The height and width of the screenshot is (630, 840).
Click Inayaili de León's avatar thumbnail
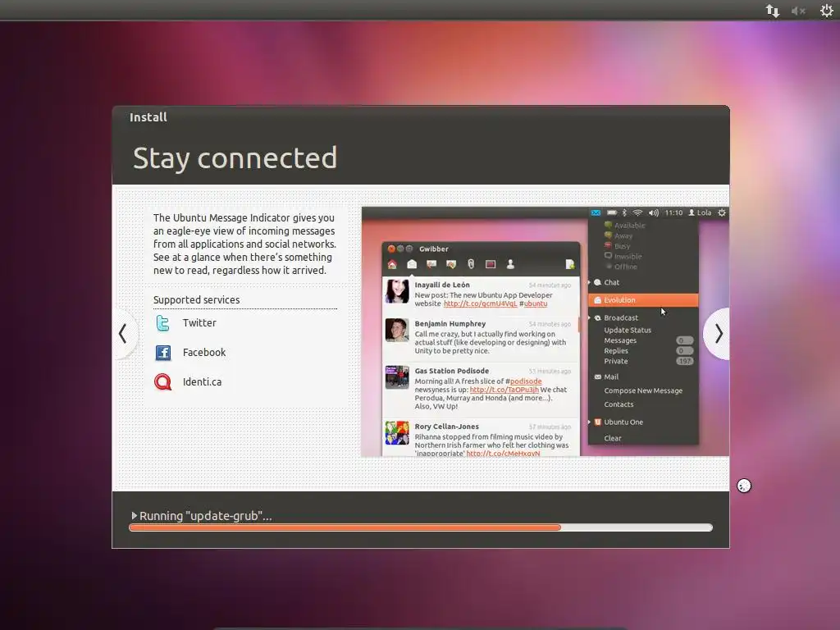[397, 291]
